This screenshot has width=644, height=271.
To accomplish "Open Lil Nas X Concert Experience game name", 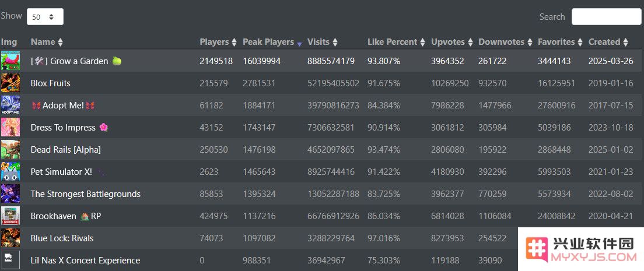I will click(x=85, y=261).
